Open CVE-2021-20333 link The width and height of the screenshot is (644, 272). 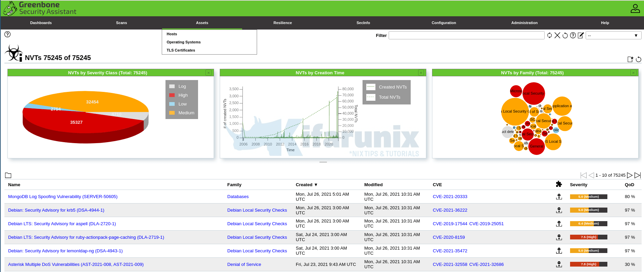[450, 197]
